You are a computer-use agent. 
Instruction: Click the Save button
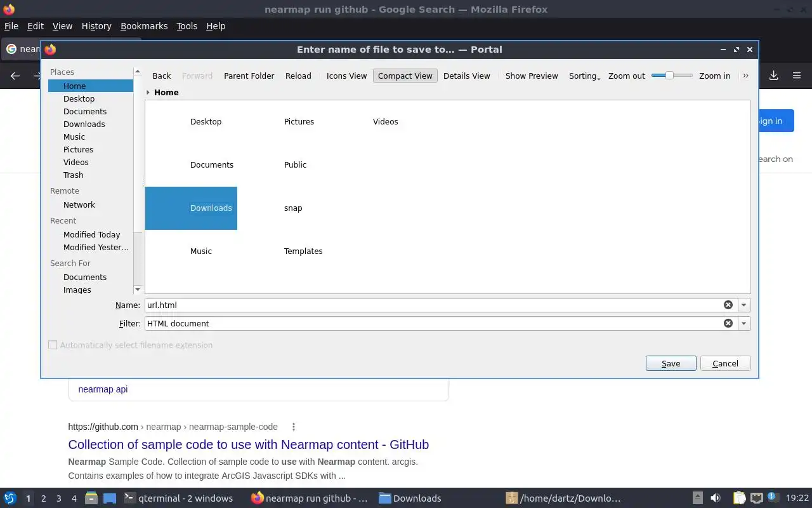(x=671, y=363)
